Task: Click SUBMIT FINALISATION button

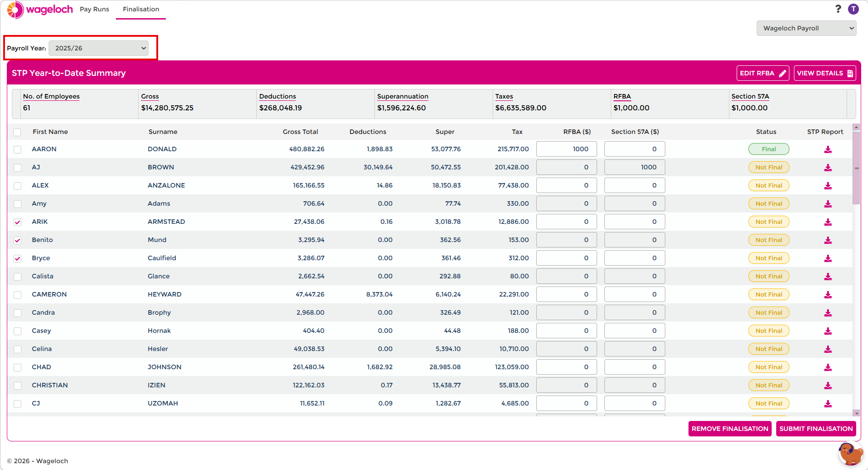Action: pos(816,429)
